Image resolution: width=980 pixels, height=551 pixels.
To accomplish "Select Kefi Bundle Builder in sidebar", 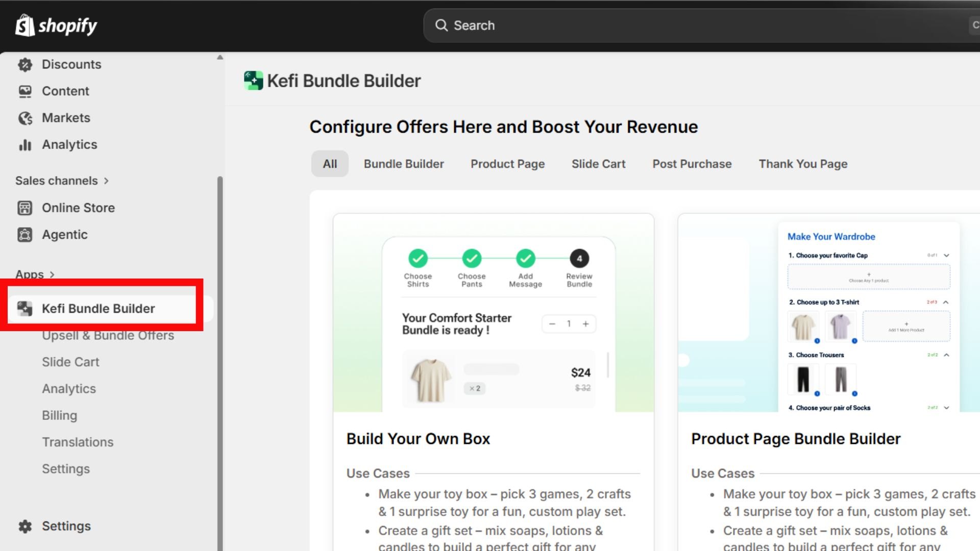I will 98,309.
